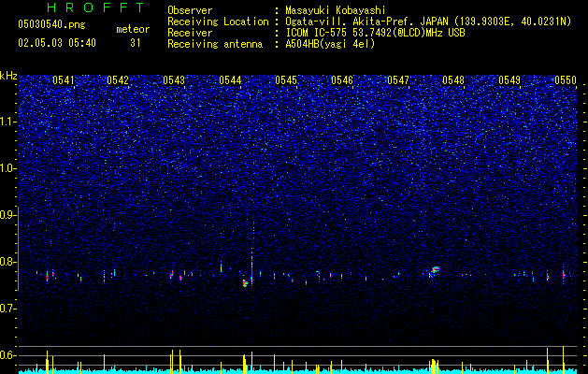
Task: Click the 0547 time marker
Action: tap(398, 80)
